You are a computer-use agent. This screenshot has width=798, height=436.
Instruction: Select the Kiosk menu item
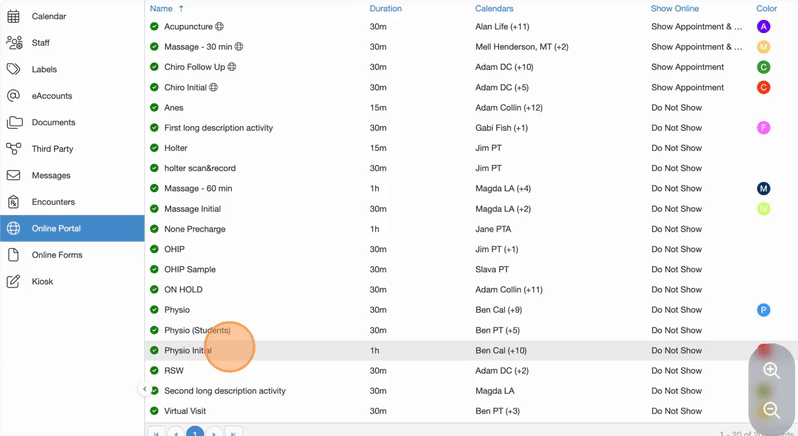click(x=42, y=282)
